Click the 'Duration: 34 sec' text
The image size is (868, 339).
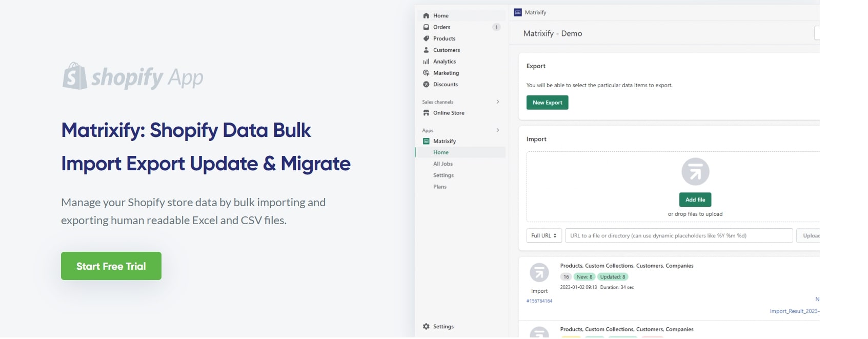617,287
